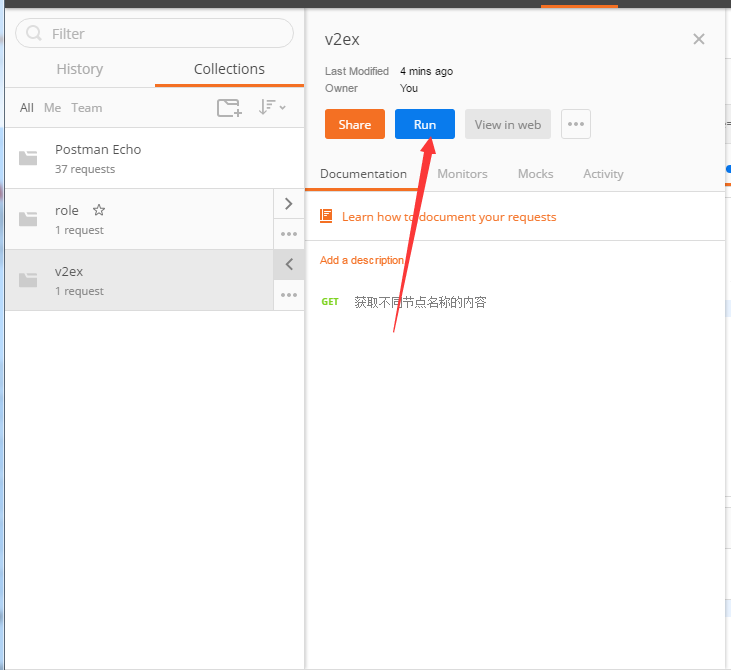The width and height of the screenshot is (731, 670).
Task: Open Learn how to document your requests link
Action: click(449, 217)
